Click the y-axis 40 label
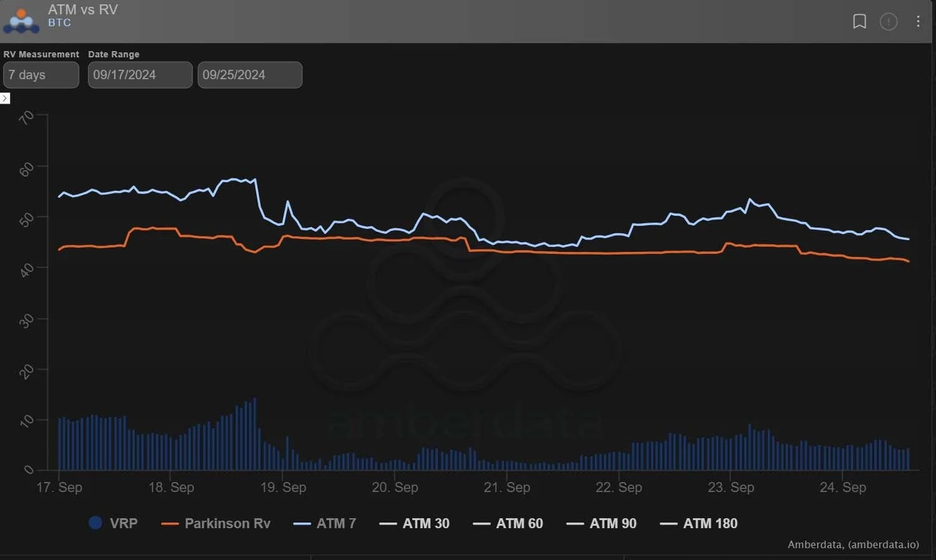This screenshot has width=936, height=560. click(26, 270)
